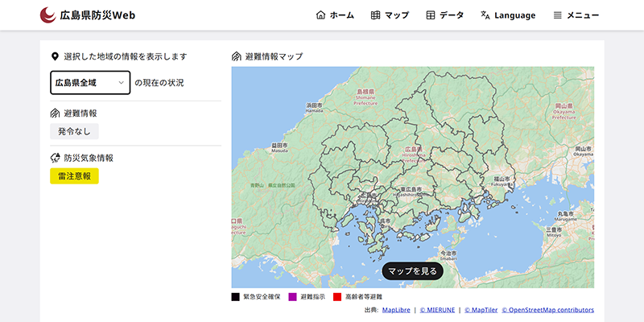Click the 避難情報 shelter icon in sidebar

tap(55, 113)
